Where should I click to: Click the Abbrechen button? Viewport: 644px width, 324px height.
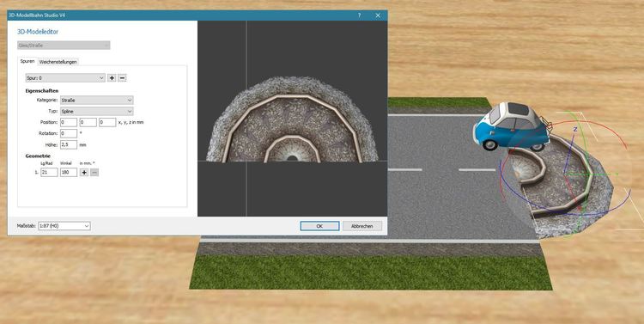click(x=362, y=226)
